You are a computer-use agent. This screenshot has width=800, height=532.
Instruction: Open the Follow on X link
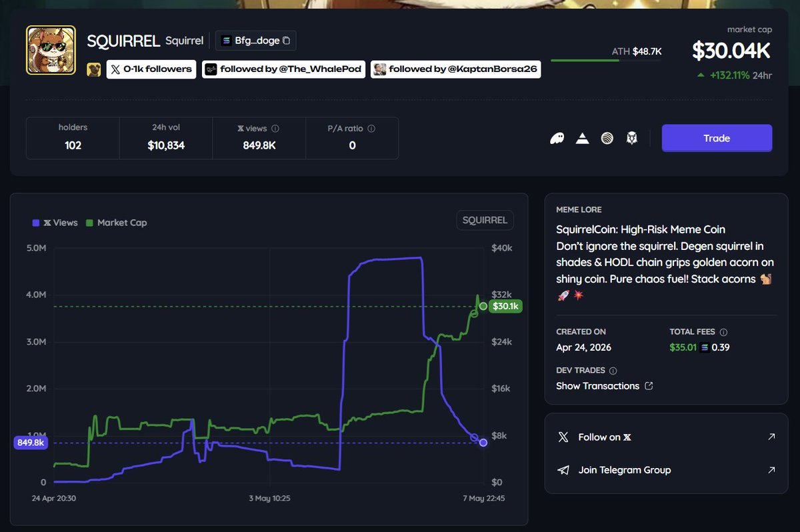pos(666,437)
